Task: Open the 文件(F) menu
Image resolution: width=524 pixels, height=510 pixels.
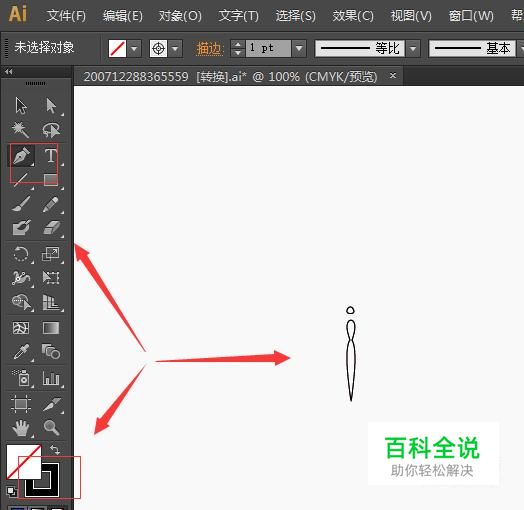Action: click(66, 15)
